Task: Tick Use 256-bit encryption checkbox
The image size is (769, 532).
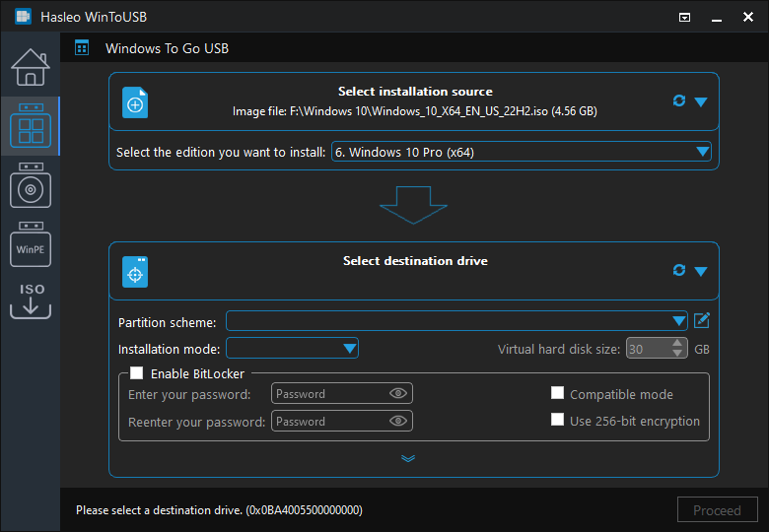Action: point(557,421)
